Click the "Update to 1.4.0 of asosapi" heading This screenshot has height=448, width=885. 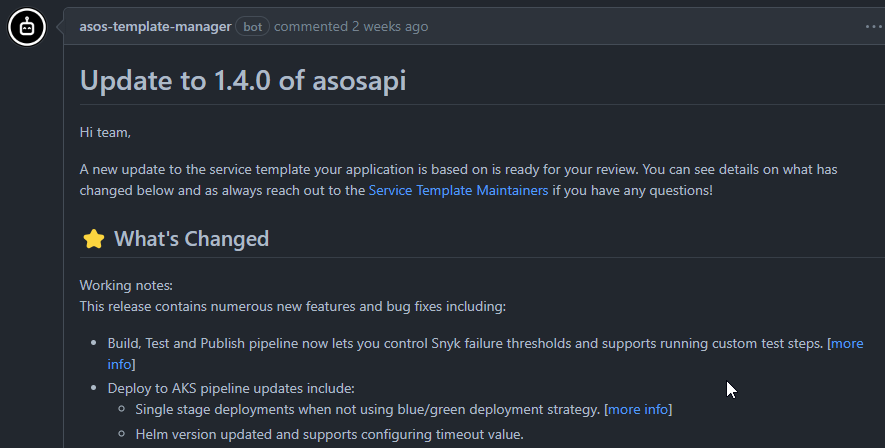click(243, 80)
